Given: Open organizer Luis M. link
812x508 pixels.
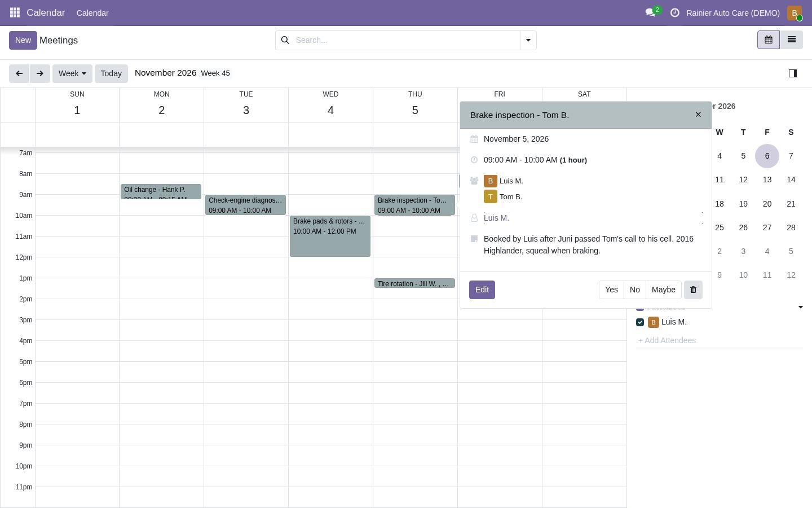Looking at the screenshot, I should coord(496,218).
